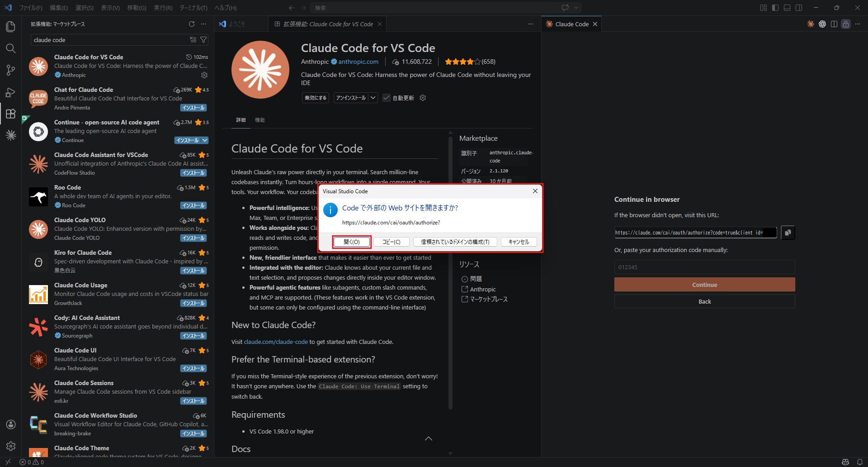Open the Accounts icon in activity bar
Viewport: 868px width, 467px height.
[x=10, y=424]
